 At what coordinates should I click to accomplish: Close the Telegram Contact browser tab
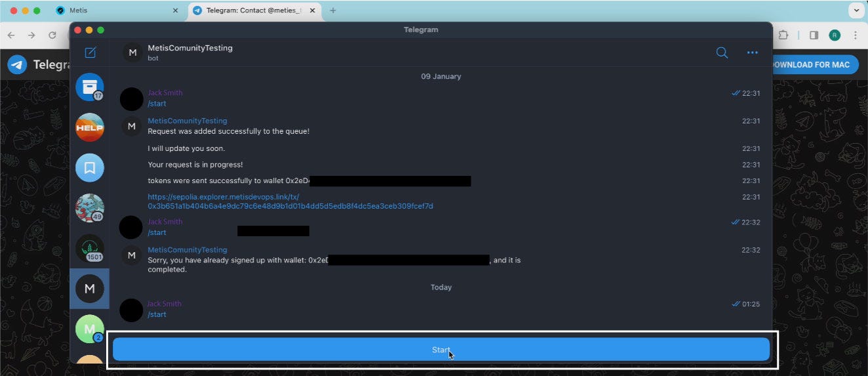311,10
